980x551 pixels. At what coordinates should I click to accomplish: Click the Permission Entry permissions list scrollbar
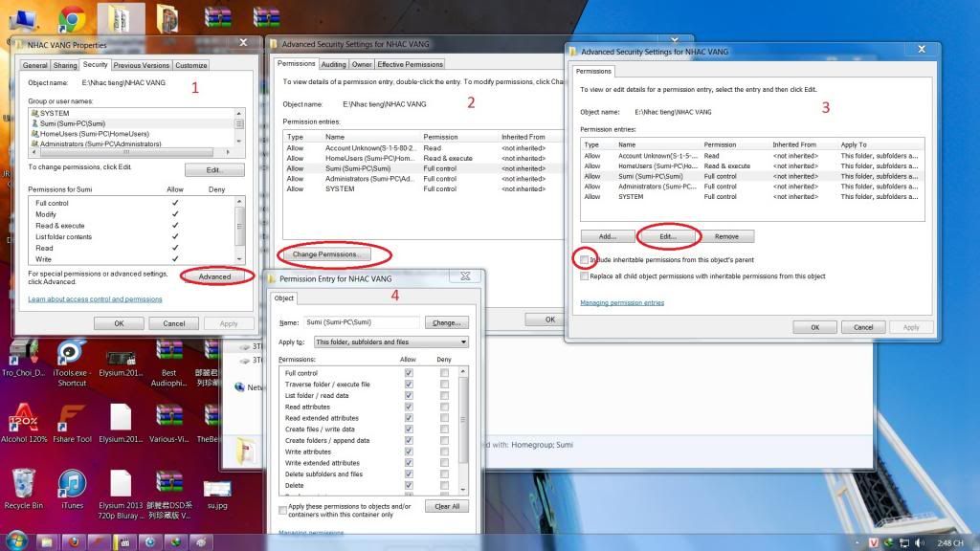point(463,430)
